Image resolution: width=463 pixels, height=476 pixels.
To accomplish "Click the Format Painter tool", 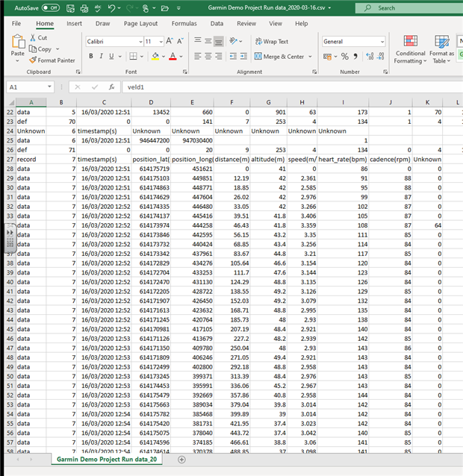I will click(52, 60).
